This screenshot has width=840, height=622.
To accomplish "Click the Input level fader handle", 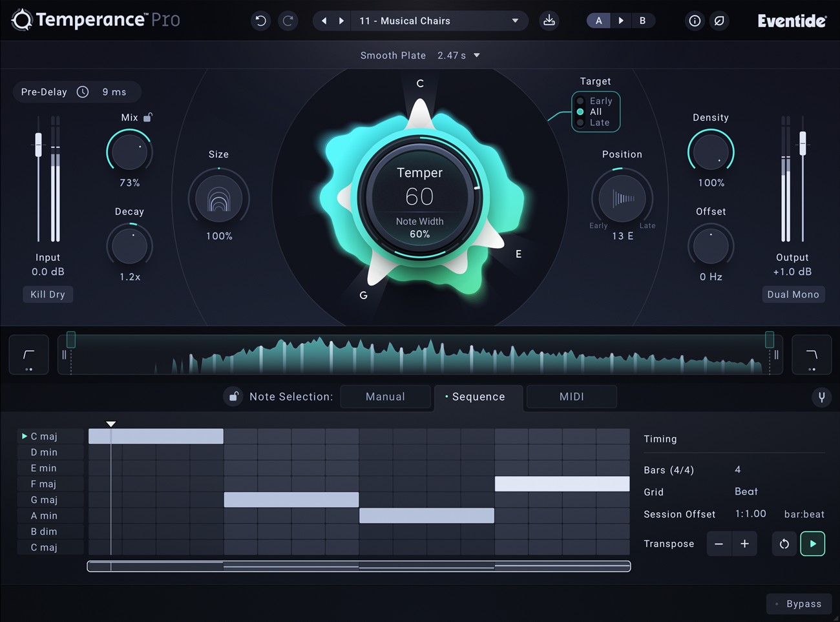I will 38,144.
